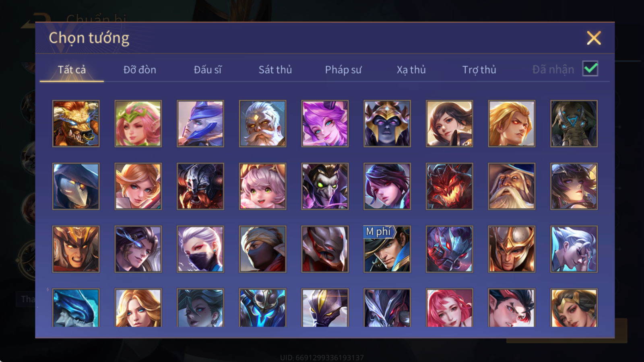Viewport: 644px width, 362px height.
Task: Switch to the Pháp sư tab
Action: click(343, 70)
